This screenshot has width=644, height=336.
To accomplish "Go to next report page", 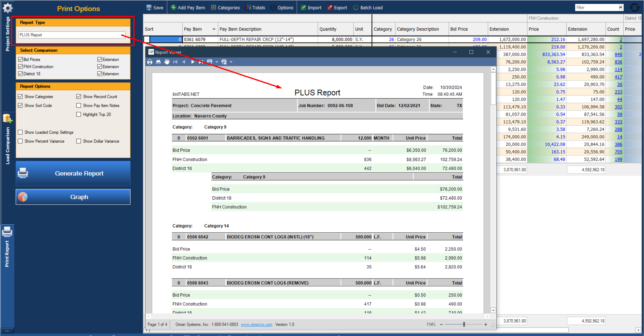I will (x=193, y=62).
